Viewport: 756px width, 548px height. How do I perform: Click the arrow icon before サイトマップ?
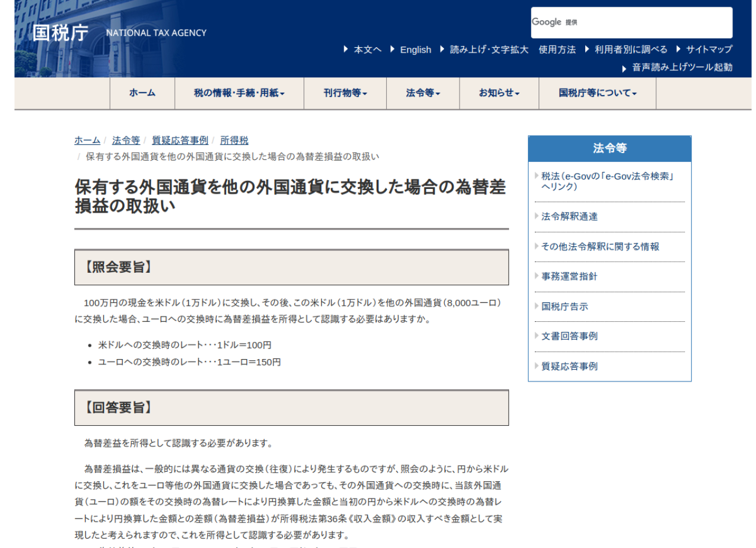pyautogui.click(x=679, y=49)
